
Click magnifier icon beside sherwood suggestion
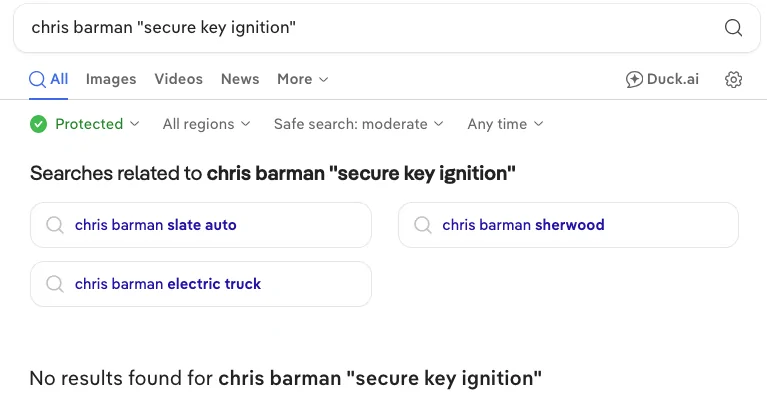click(x=422, y=225)
